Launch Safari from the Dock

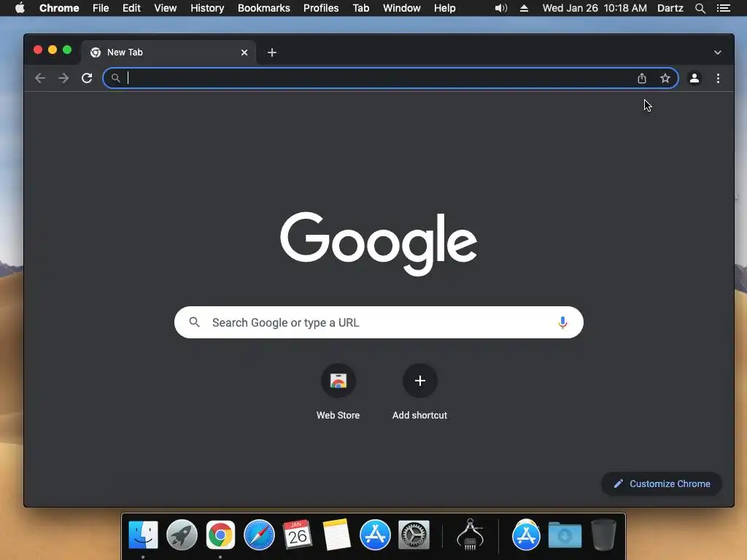pos(259,534)
